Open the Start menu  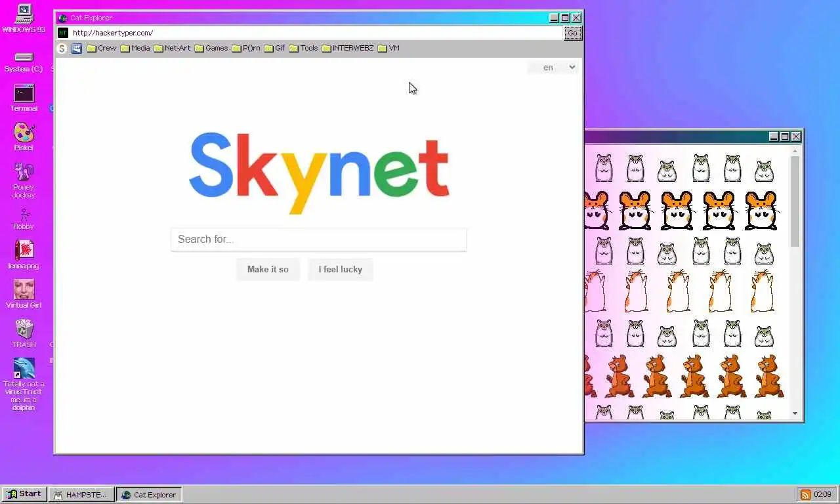tap(24, 494)
